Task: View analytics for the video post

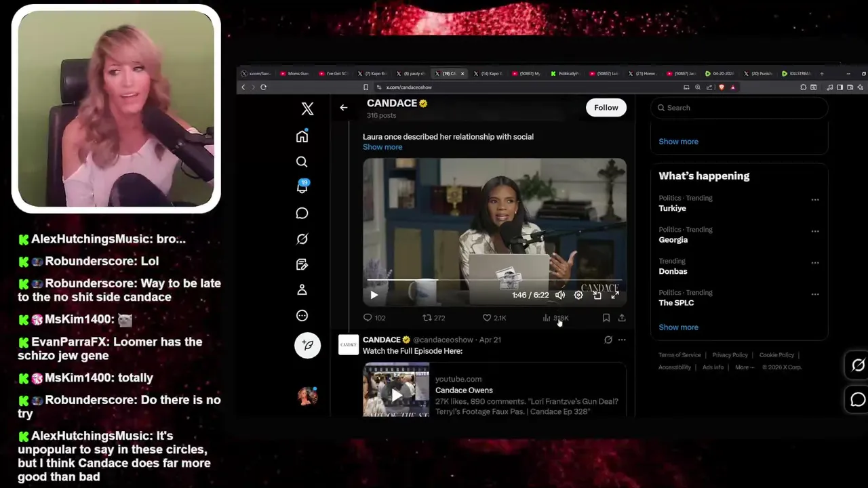Action: (x=555, y=318)
